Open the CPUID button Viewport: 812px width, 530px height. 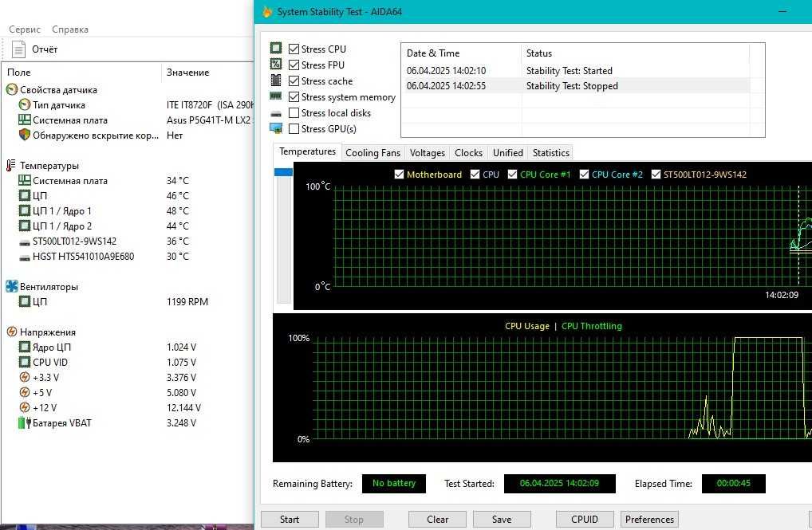click(585, 519)
